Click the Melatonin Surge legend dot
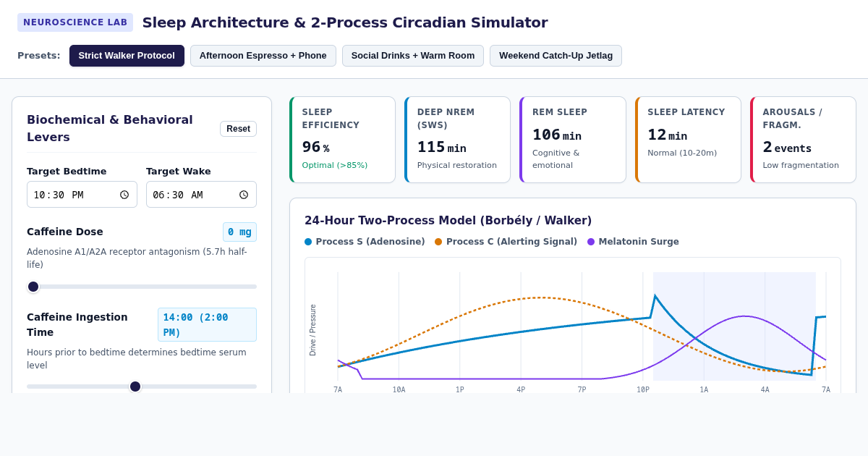868x456 pixels. pyautogui.click(x=591, y=242)
